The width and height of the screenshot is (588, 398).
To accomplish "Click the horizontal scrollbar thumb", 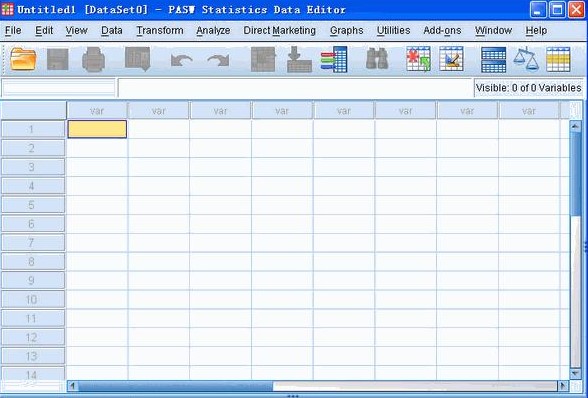I will 176,385.
